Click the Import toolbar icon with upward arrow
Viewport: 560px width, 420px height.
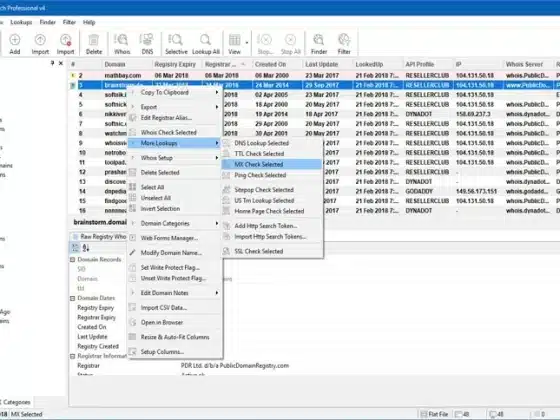(40, 44)
